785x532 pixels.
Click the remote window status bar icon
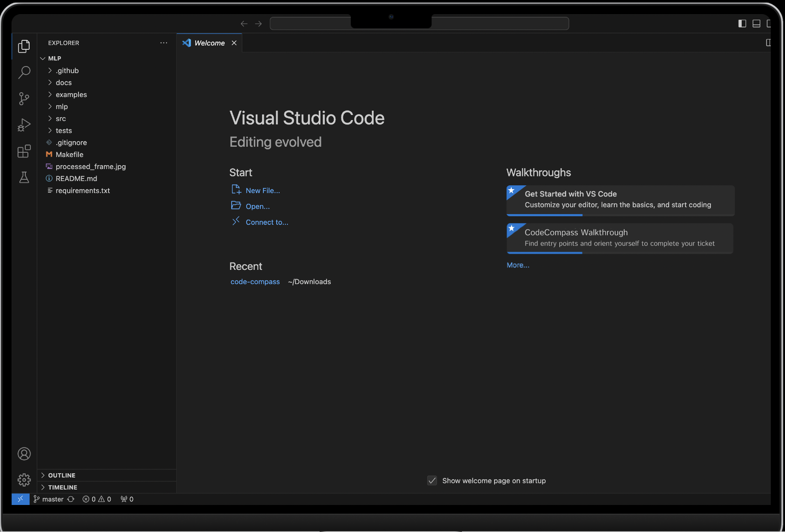[20, 499]
